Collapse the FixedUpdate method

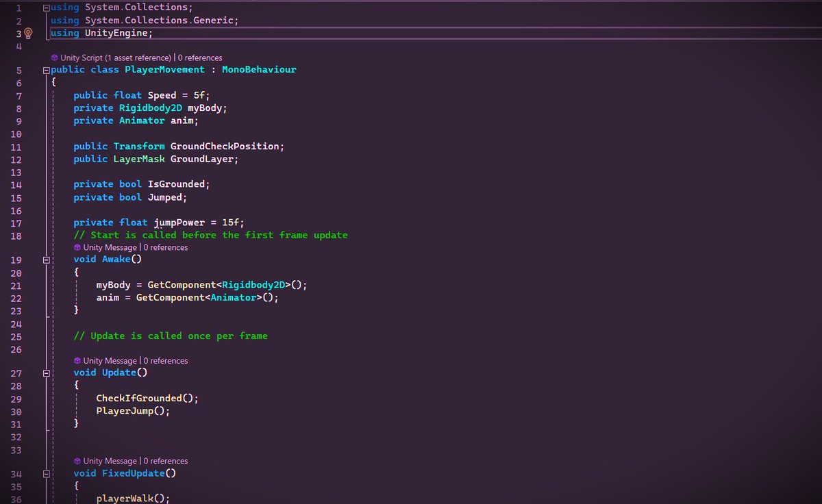pyautogui.click(x=46, y=474)
